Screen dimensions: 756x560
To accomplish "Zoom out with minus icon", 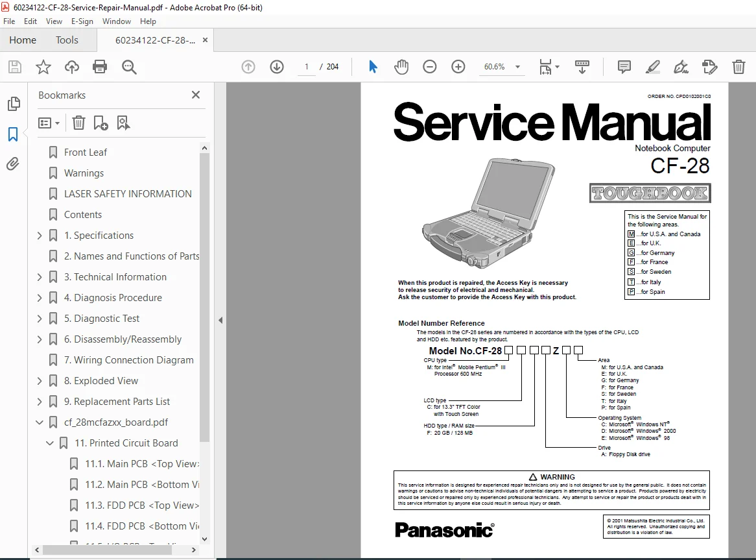I will pos(430,67).
